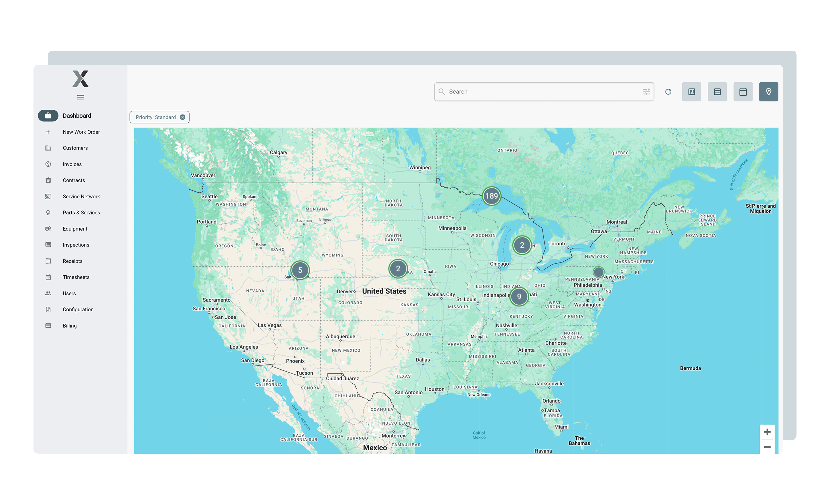
Task: Remove the Priority: Standard filter chip
Action: pyautogui.click(x=183, y=117)
